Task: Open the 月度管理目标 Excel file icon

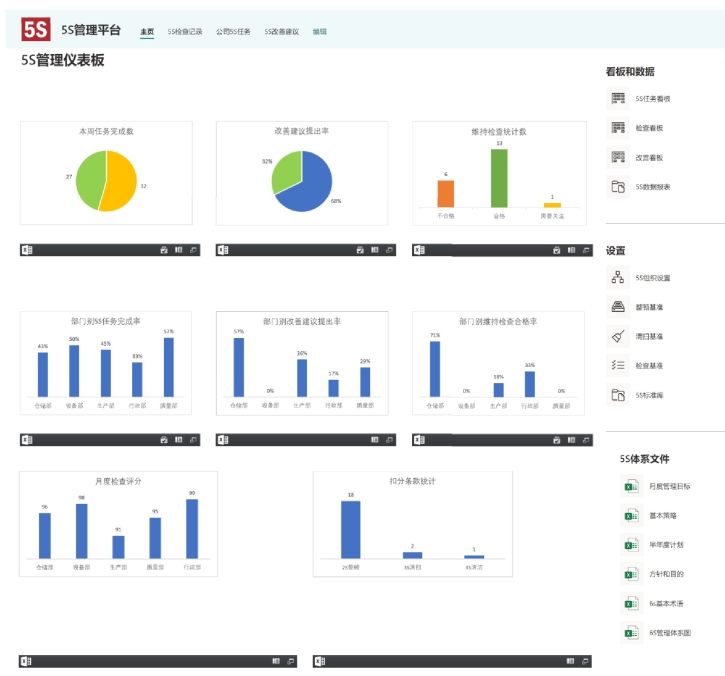Action: (631, 486)
